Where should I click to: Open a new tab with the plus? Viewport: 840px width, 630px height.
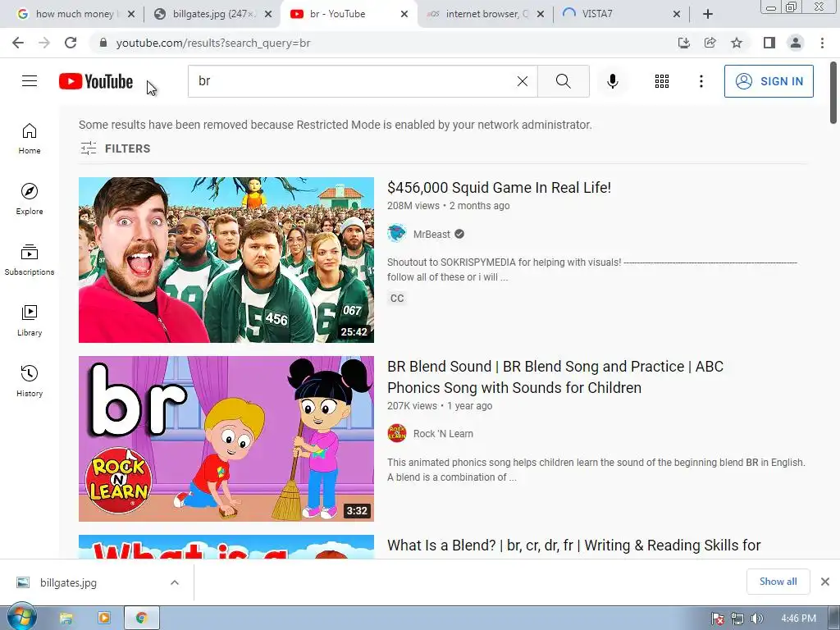(708, 14)
